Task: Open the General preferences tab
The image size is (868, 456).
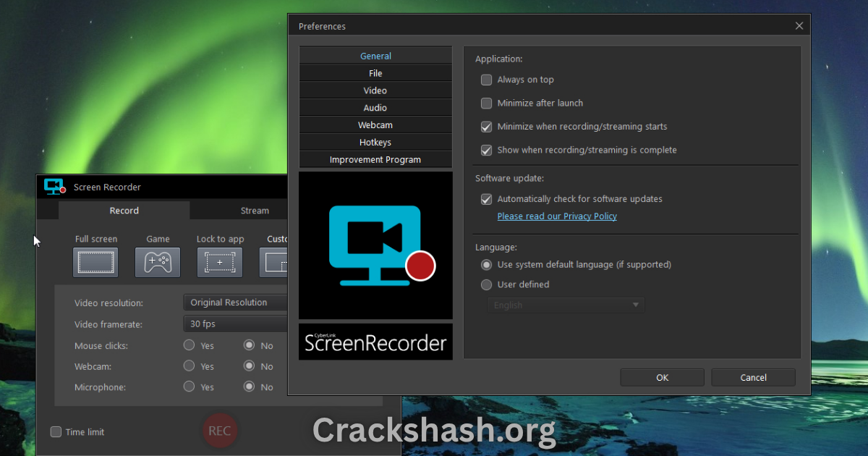Action: tap(375, 56)
